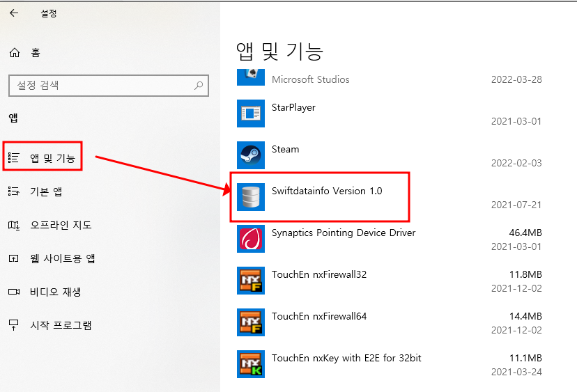Click the Steam install date 2022-02-03
The height and width of the screenshot is (392, 577).
point(516,163)
